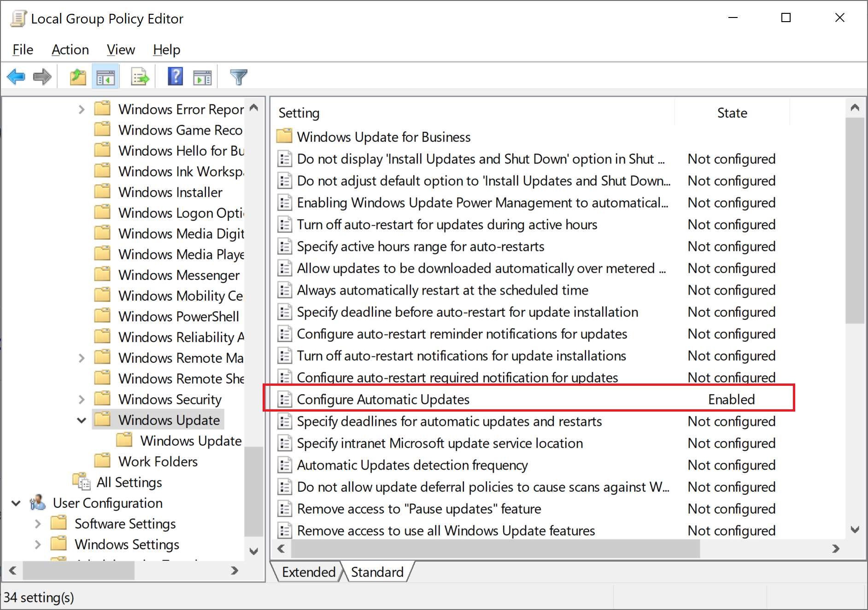
Task: Click the tree pane horizontal scrollbar thumb
Action: [x=78, y=570]
